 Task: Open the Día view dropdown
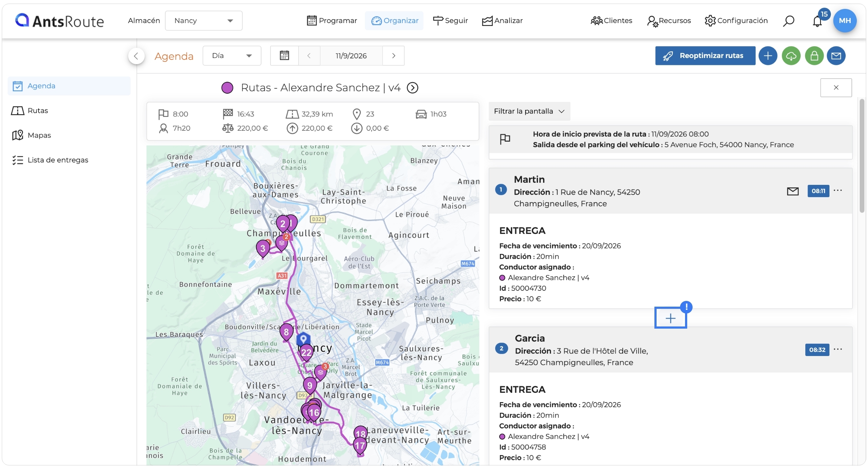click(x=232, y=55)
